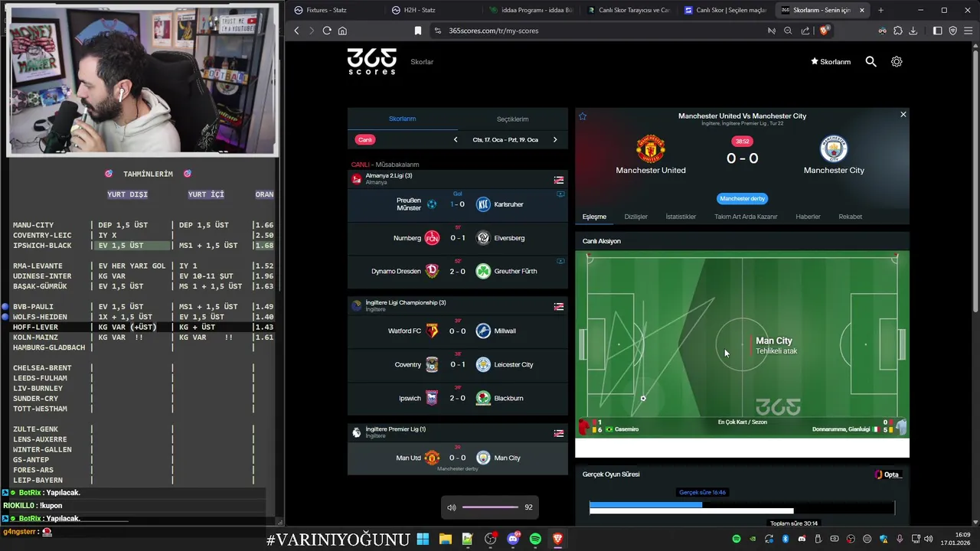Switch to the Skorlarım tab
This screenshot has width=980, height=551.
pyautogui.click(x=402, y=119)
